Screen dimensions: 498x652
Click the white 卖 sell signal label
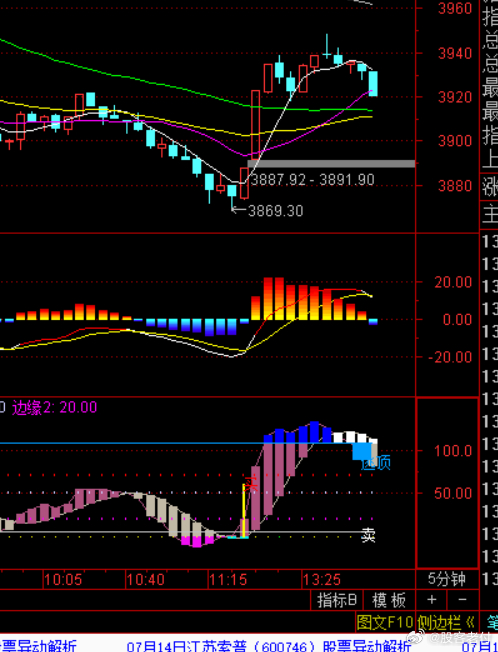point(368,535)
